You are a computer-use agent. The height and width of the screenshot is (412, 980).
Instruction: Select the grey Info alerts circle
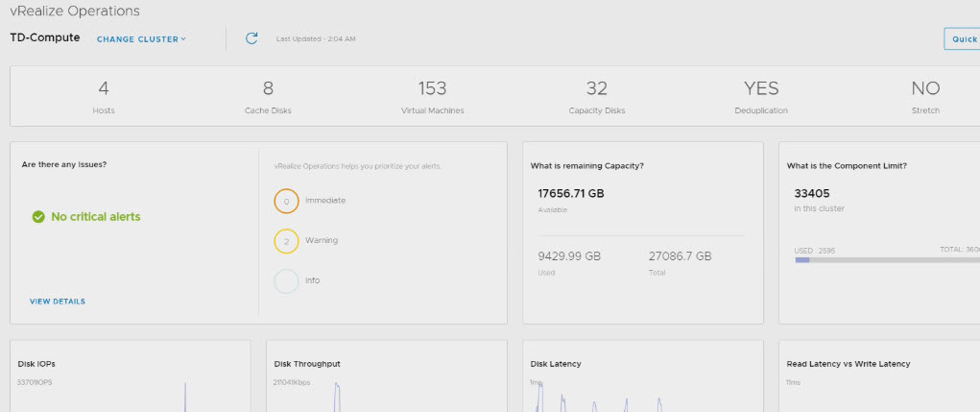click(286, 281)
